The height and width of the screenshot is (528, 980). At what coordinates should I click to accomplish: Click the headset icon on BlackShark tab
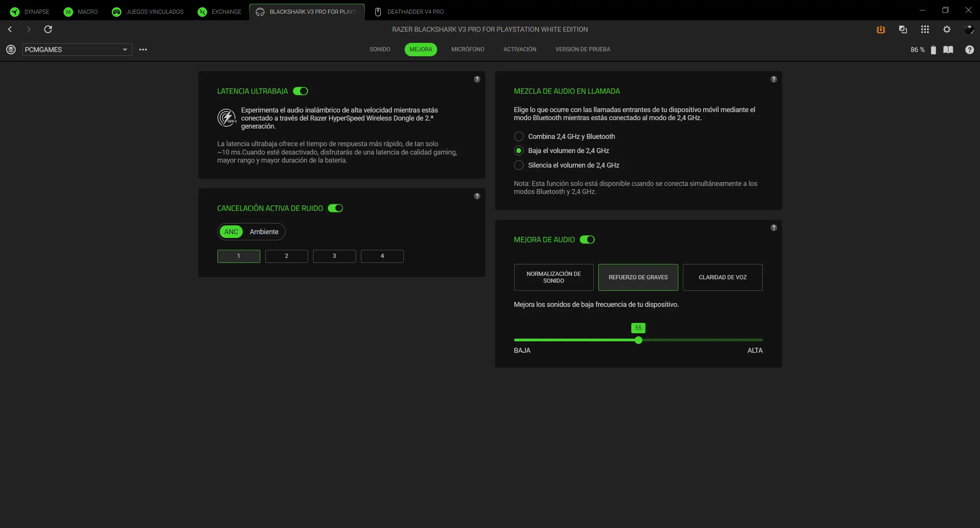pyautogui.click(x=260, y=12)
